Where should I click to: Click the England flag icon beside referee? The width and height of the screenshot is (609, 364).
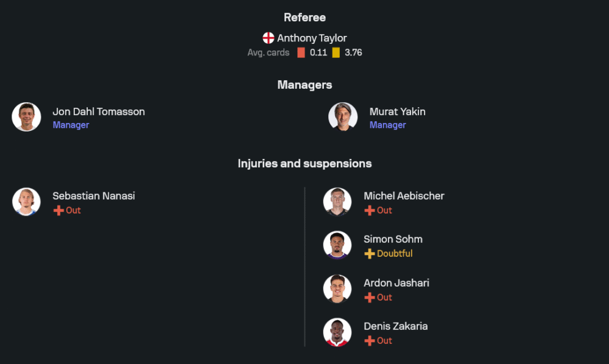pyautogui.click(x=269, y=38)
